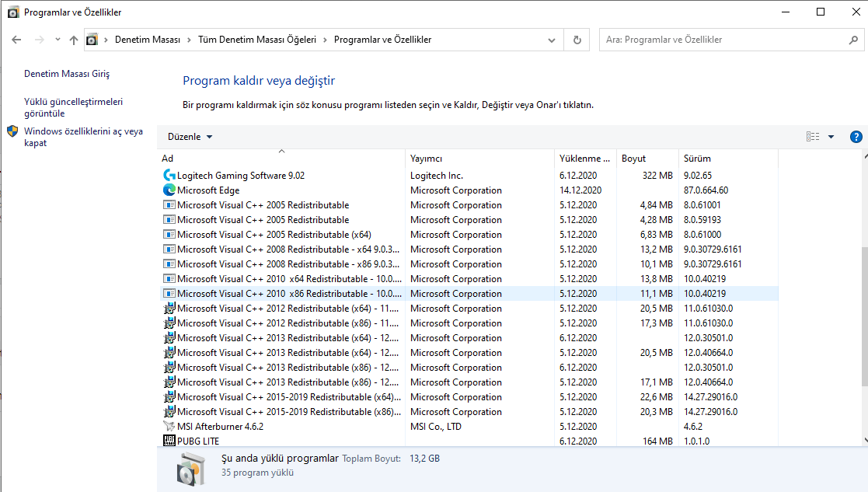This screenshot has width=868, height=492.
Task: Click version 8.0.59193 cell
Action: point(702,220)
